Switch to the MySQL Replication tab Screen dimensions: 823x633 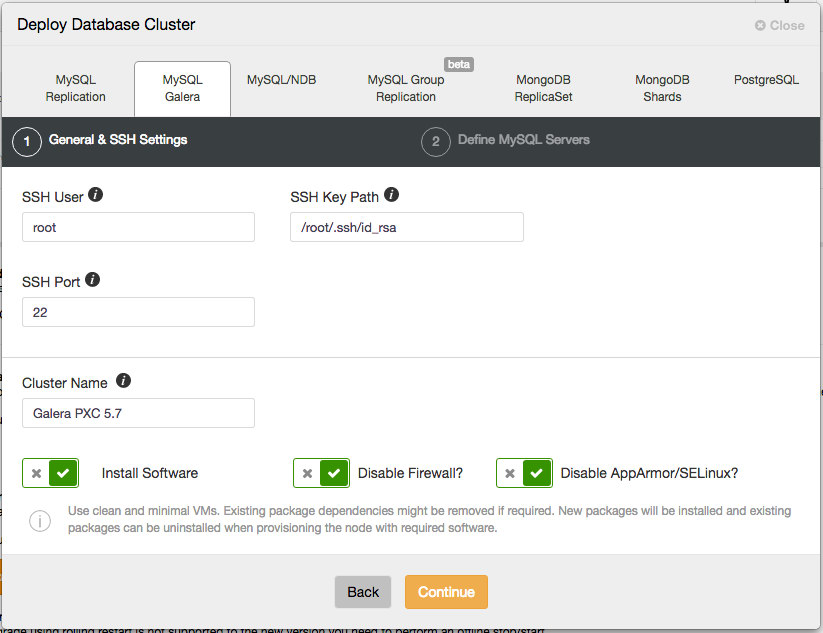coord(75,88)
